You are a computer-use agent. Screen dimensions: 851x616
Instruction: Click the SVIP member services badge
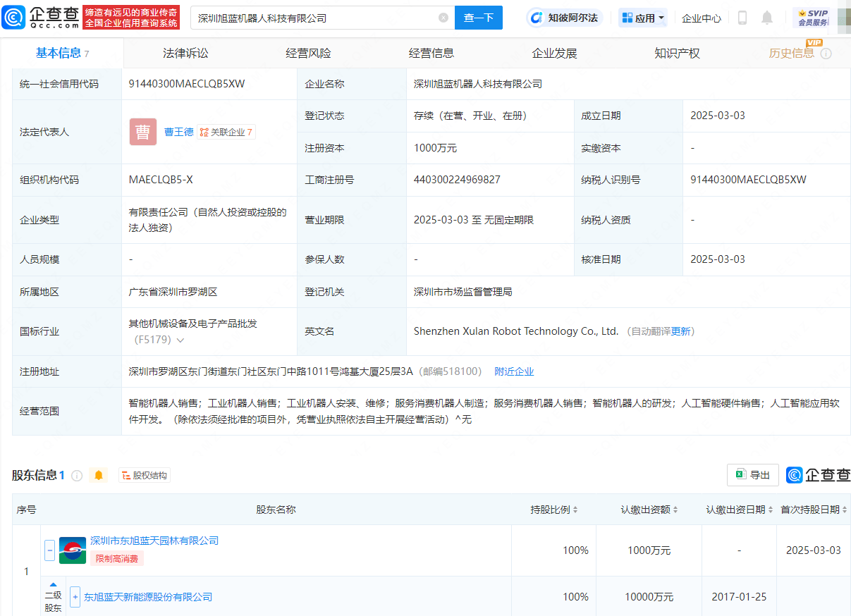click(x=812, y=18)
